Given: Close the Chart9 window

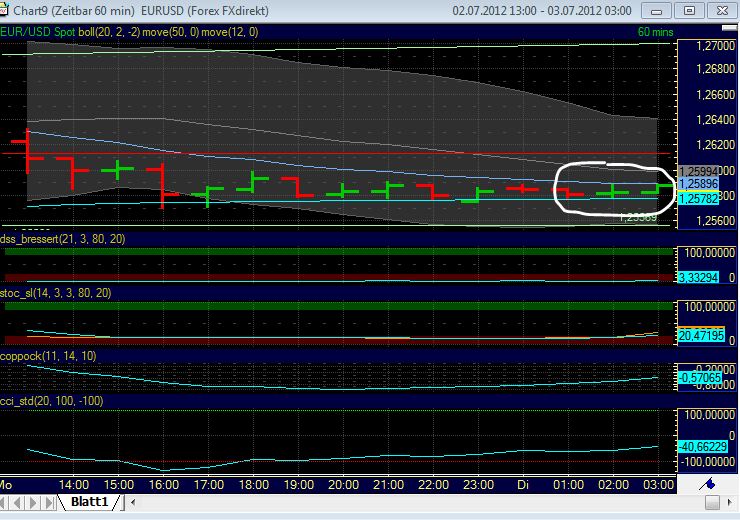Looking at the screenshot, I should coord(723,10).
